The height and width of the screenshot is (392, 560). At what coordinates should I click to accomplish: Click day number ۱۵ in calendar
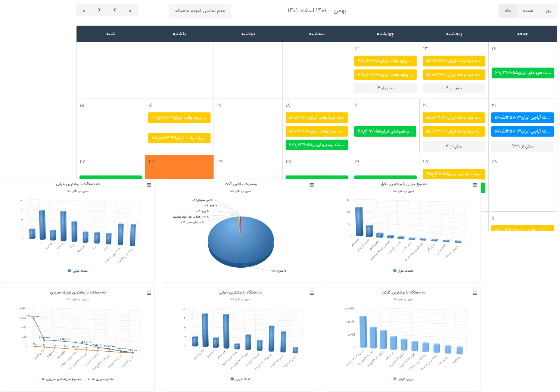82,105
